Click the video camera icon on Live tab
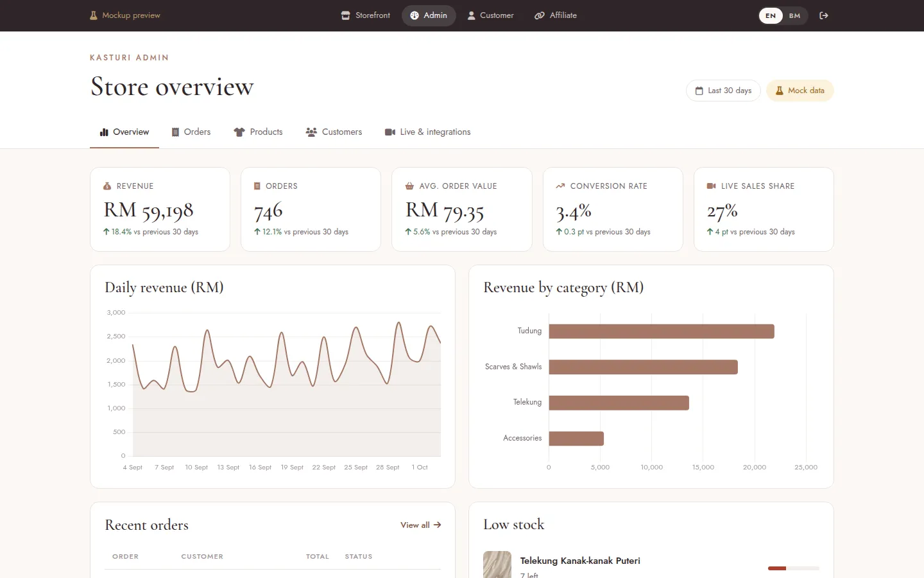Screen dimensions: 924x578 pyautogui.click(x=390, y=132)
